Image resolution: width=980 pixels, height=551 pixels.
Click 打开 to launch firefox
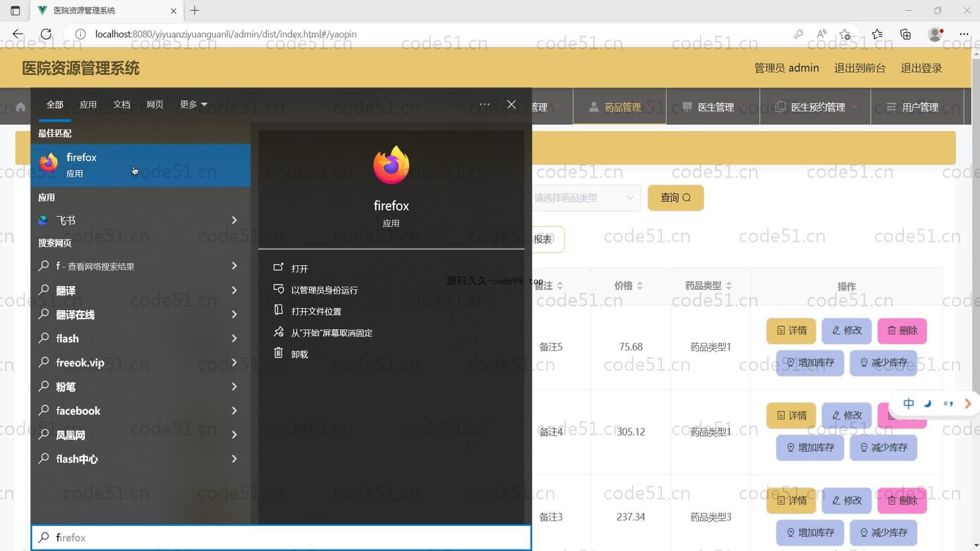299,268
